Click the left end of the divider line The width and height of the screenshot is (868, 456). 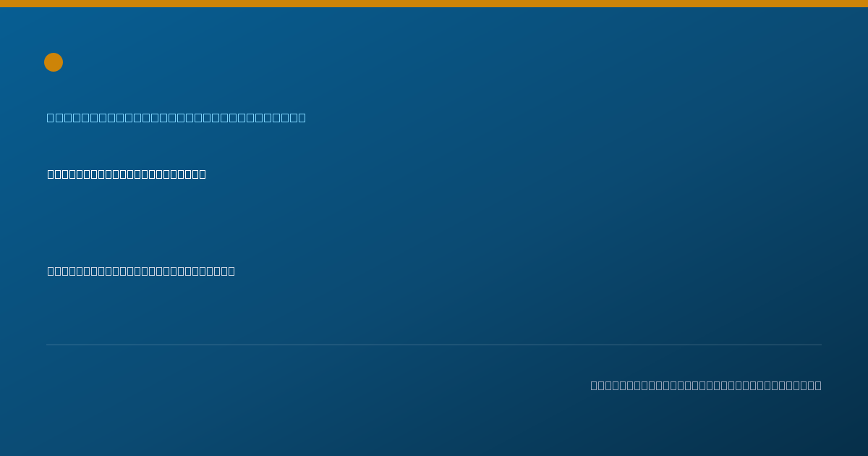tap(48, 345)
